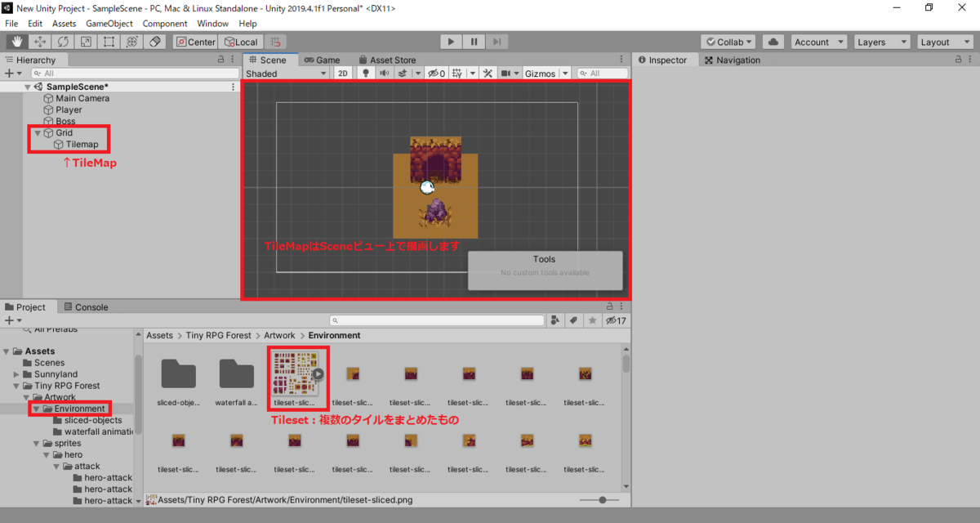Adjust Project icon size slider
This screenshot has width=980, height=523.
(x=602, y=499)
